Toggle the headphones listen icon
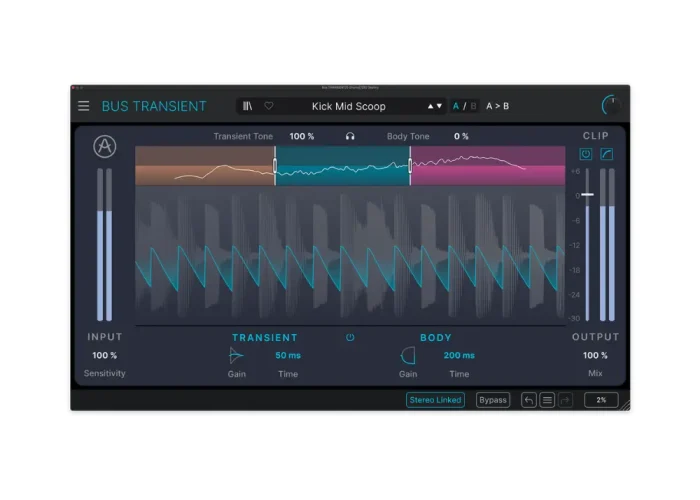700x500 pixels. click(350, 136)
